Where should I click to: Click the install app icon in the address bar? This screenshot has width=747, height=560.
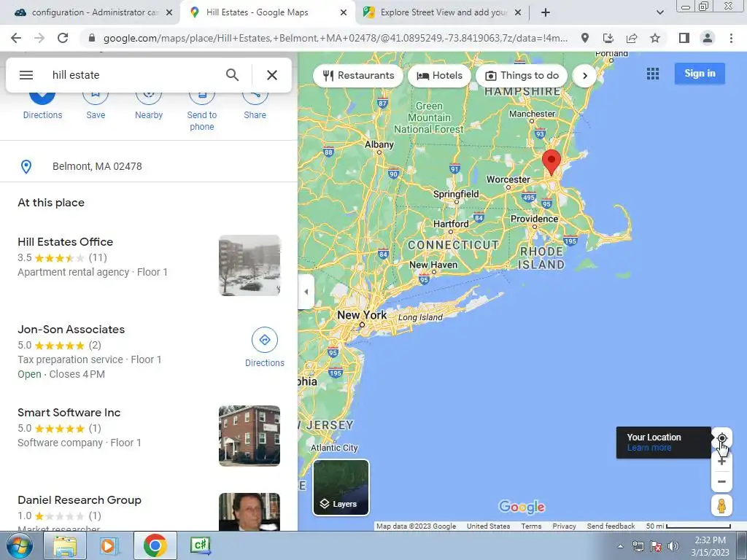point(608,38)
